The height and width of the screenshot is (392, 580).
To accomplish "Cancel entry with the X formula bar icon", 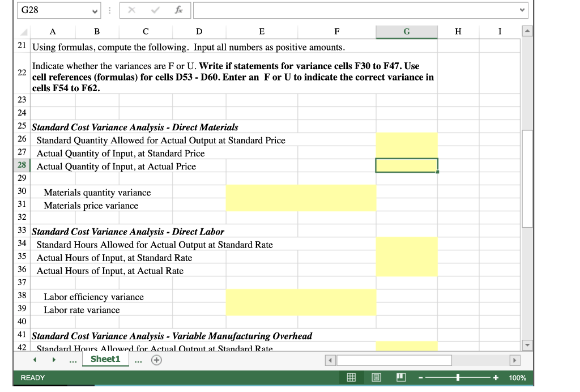I will (131, 10).
